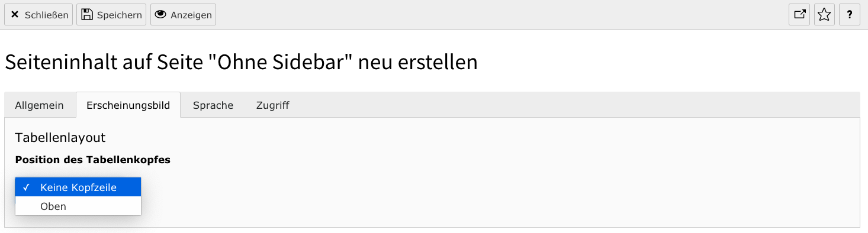Select the Erscheinungsbild tab
Viewport: 868px width, 233px height.
[x=128, y=105]
